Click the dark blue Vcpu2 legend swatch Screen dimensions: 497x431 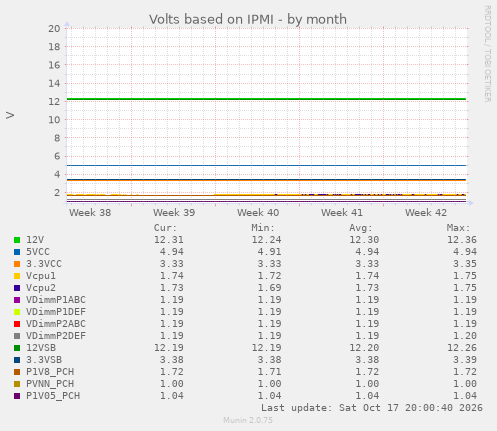tap(17, 288)
